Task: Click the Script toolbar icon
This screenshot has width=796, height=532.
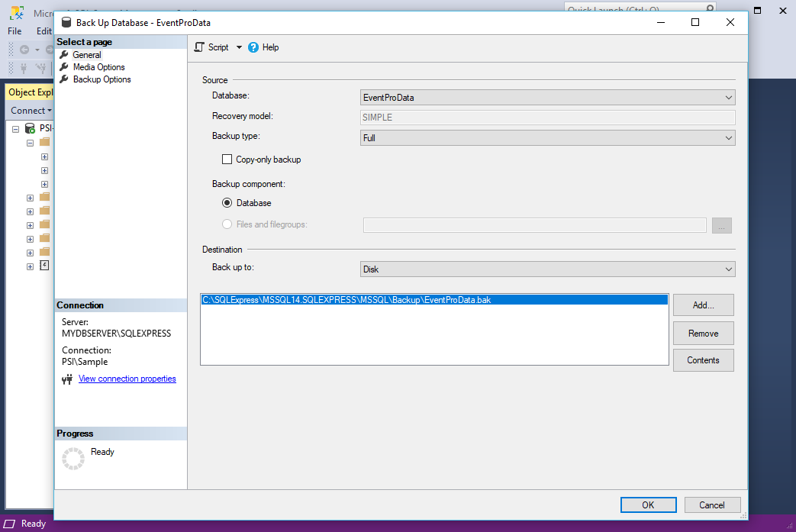Action: [199, 47]
